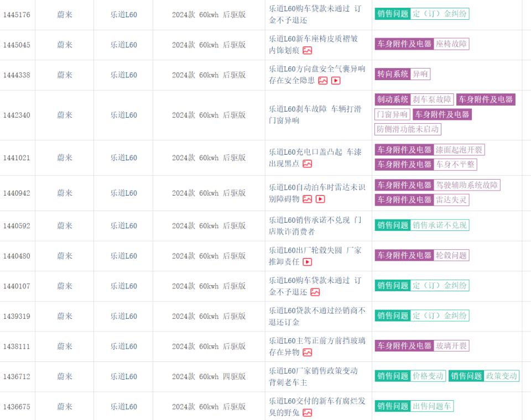Select complaint ID 1440942

point(17,193)
